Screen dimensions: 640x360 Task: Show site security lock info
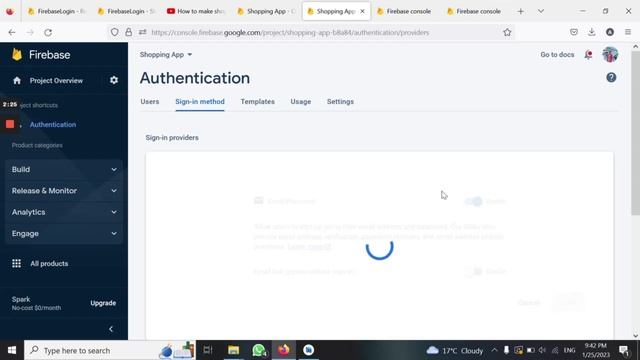coord(129,32)
